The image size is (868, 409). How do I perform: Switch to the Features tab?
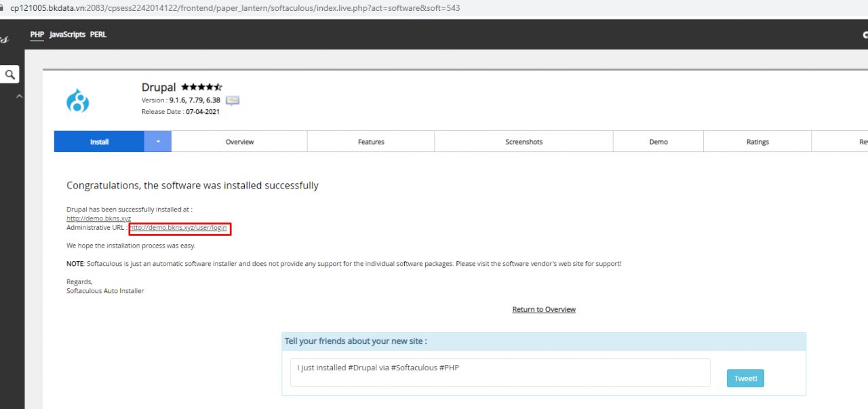tap(371, 142)
